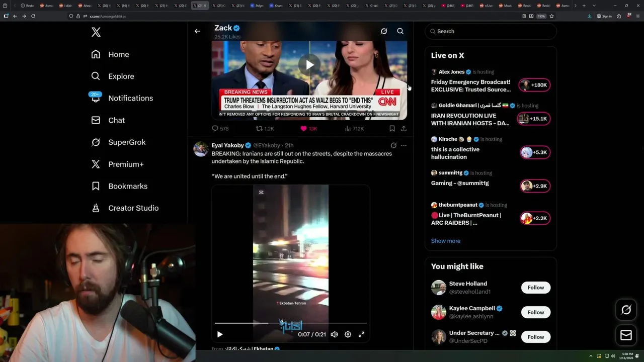Open Premium+ from sidebar
644x362 pixels.
click(117, 164)
